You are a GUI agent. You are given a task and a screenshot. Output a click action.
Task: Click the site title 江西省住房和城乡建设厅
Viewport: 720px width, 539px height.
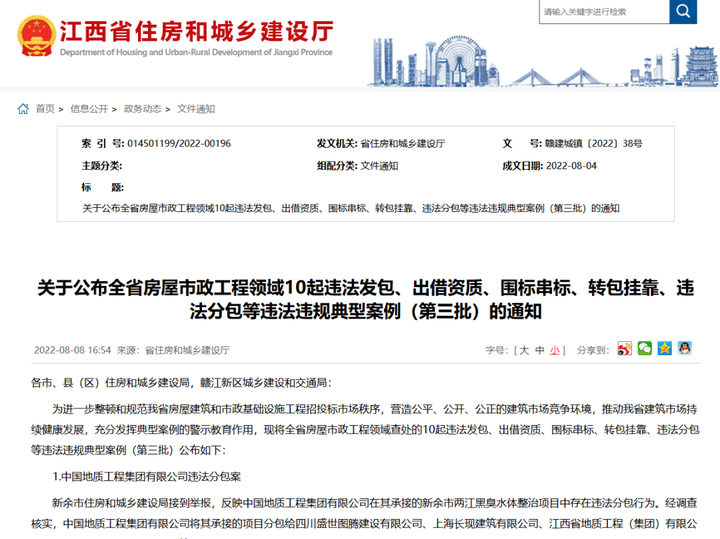click(197, 31)
